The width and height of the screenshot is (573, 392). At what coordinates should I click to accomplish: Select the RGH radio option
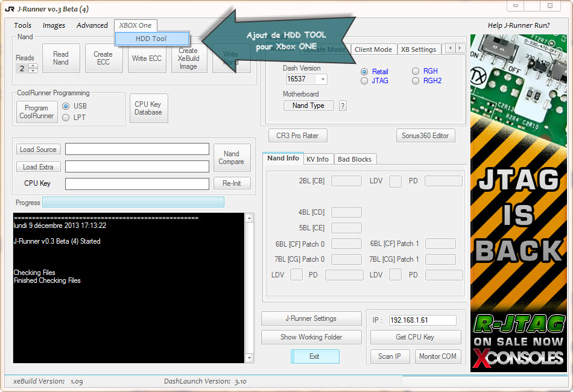point(416,71)
